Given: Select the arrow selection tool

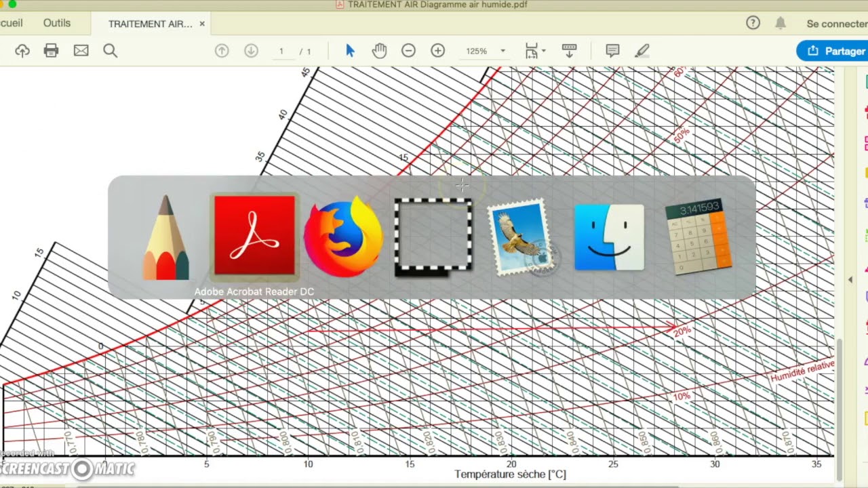Looking at the screenshot, I should [350, 51].
